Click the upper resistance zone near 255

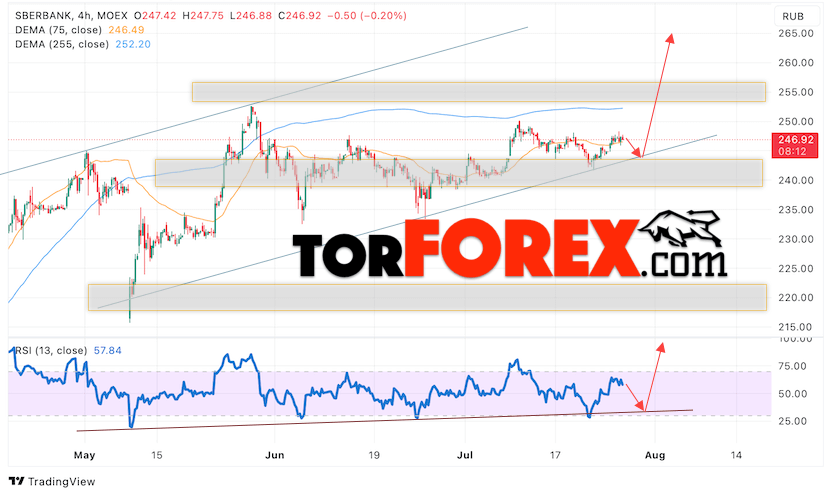pyautogui.click(x=479, y=92)
